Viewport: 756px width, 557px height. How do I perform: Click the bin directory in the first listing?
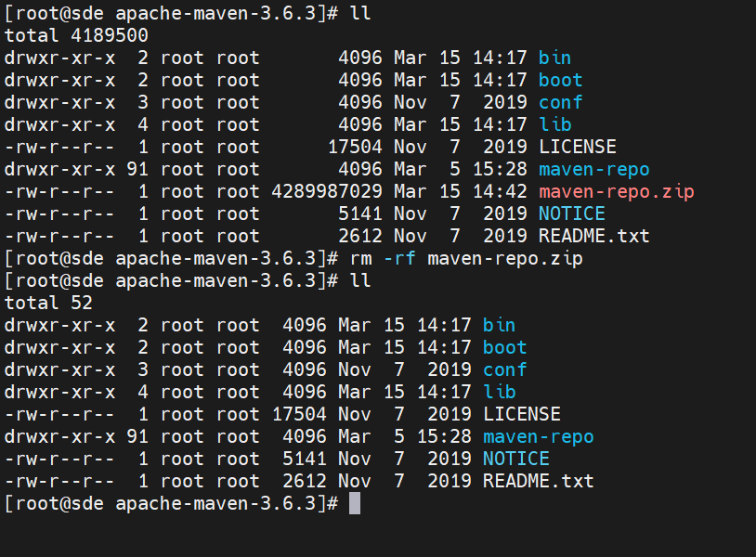coord(554,58)
